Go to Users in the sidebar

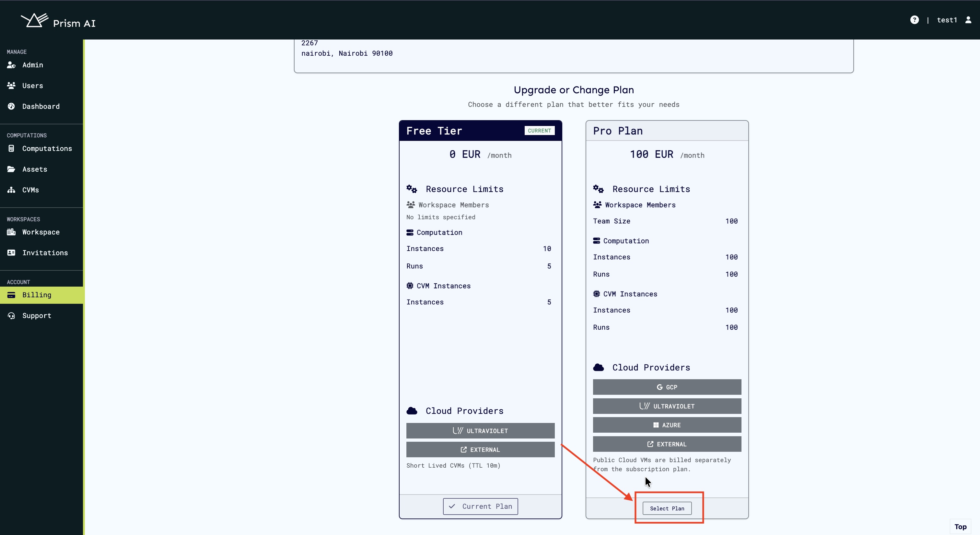[x=41, y=85]
